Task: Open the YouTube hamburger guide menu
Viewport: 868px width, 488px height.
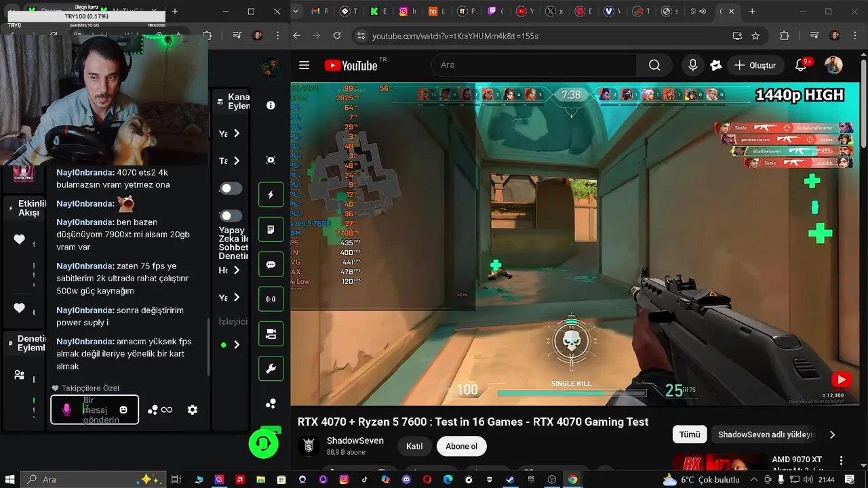Action: tap(304, 65)
